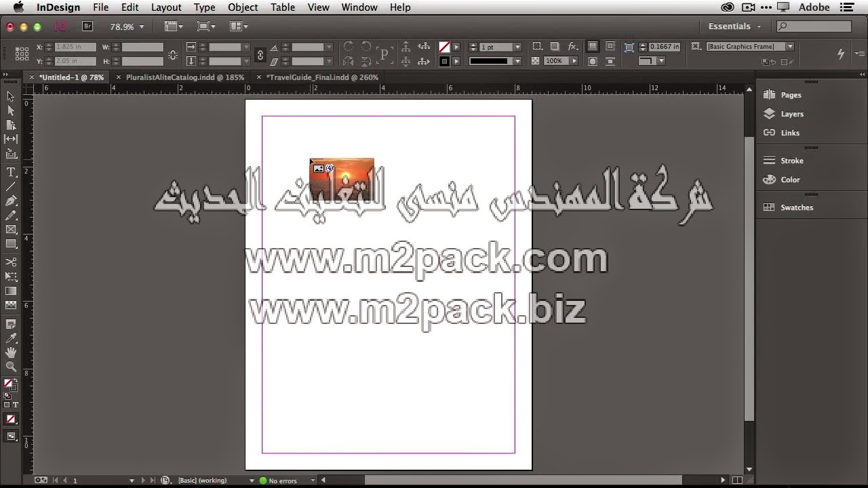Open the Screen Mode dropdown

tap(205, 26)
